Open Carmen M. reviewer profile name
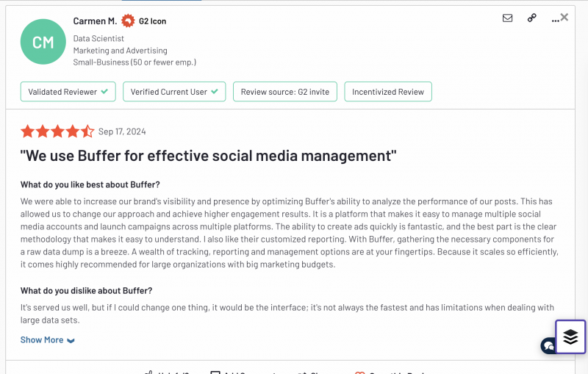 95,21
